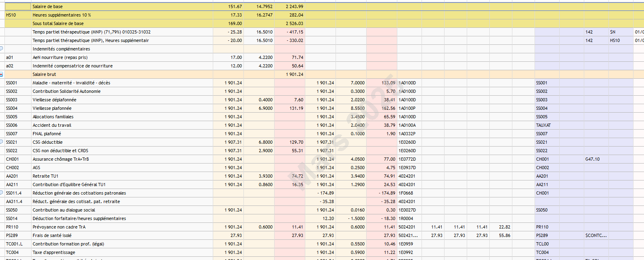Click the SCONTC... cell
This screenshot has height=260, width=644.
[596, 235]
